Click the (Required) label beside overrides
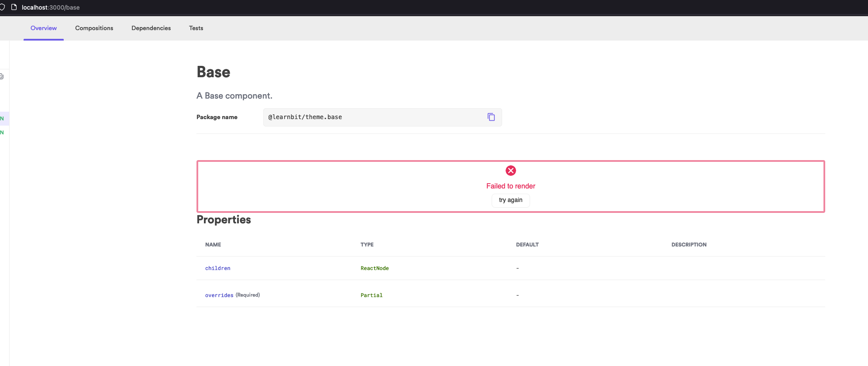The image size is (868, 366). coord(248,295)
